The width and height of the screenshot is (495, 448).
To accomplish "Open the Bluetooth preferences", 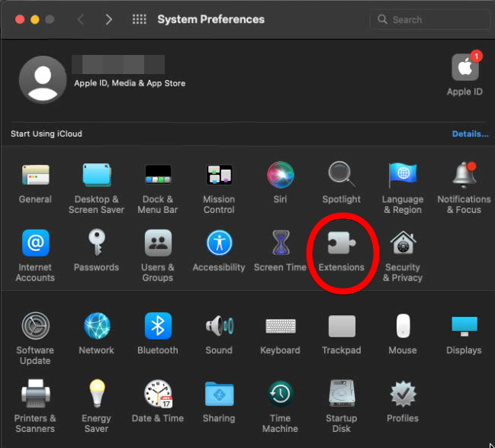I will pyautogui.click(x=158, y=327).
